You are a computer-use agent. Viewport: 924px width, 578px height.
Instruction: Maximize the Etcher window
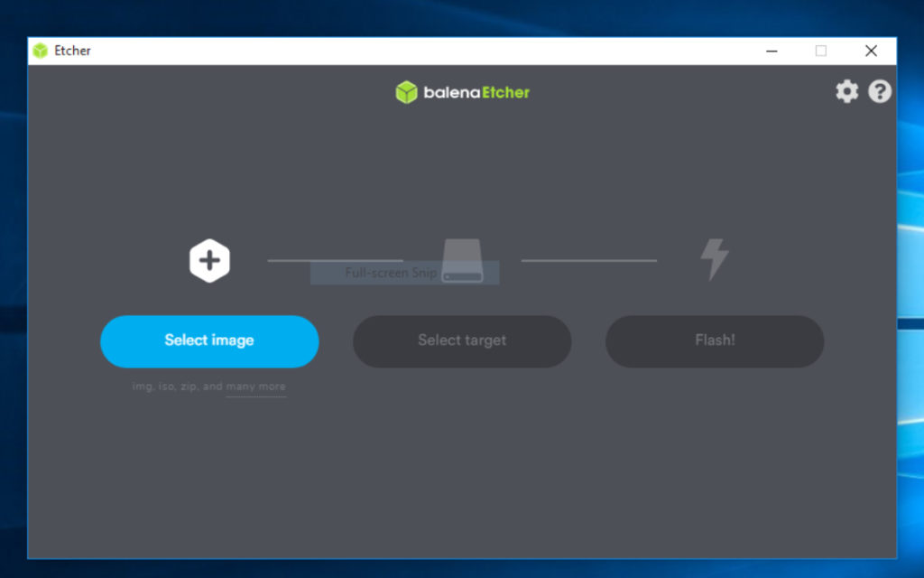(821, 51)
